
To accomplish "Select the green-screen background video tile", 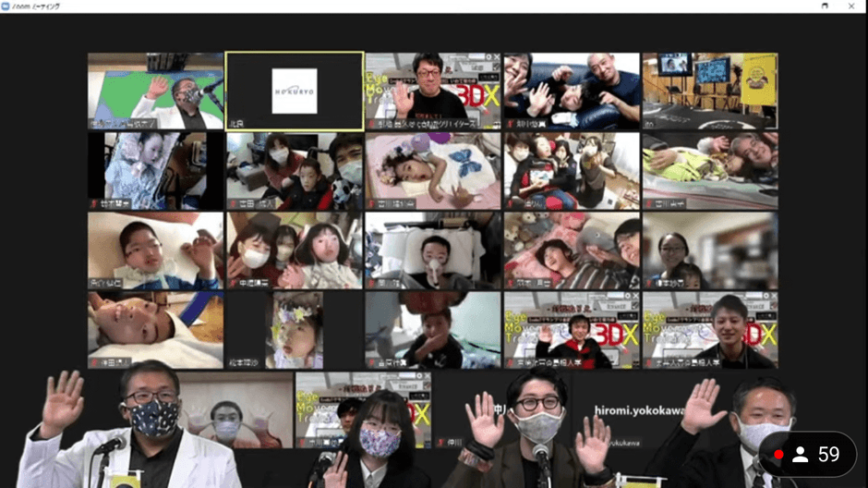I will pyautogui.click(x=155, y=91).
